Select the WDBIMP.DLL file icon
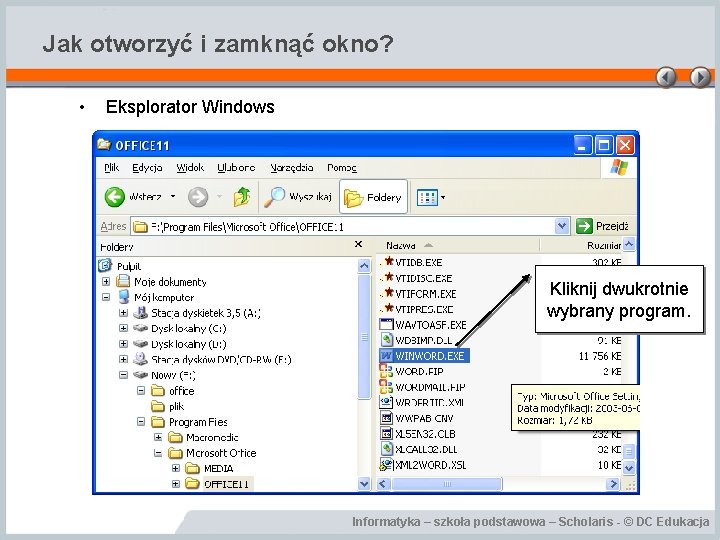This screenshot has width=720, height=540. coord(387,340)
